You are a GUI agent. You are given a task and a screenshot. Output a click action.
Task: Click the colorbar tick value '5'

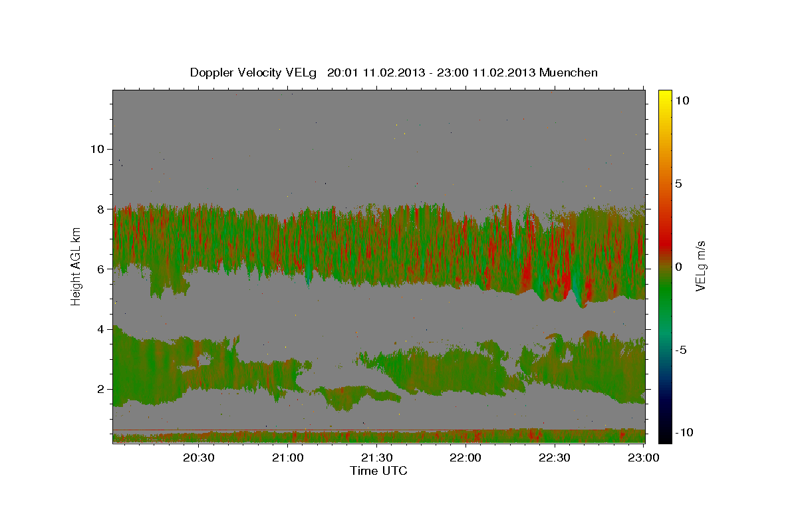point(679,184)
